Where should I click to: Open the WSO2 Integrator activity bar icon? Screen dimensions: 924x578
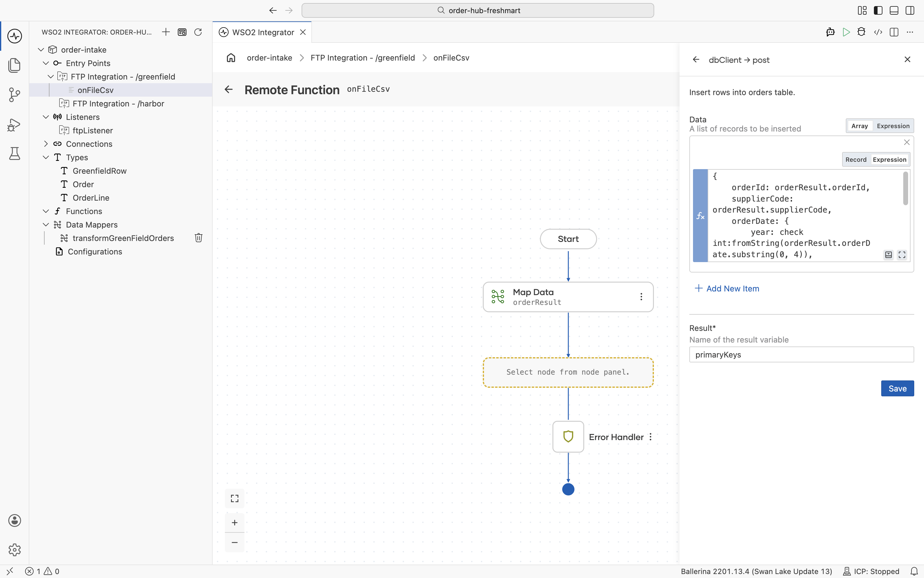tap(14, 36)
